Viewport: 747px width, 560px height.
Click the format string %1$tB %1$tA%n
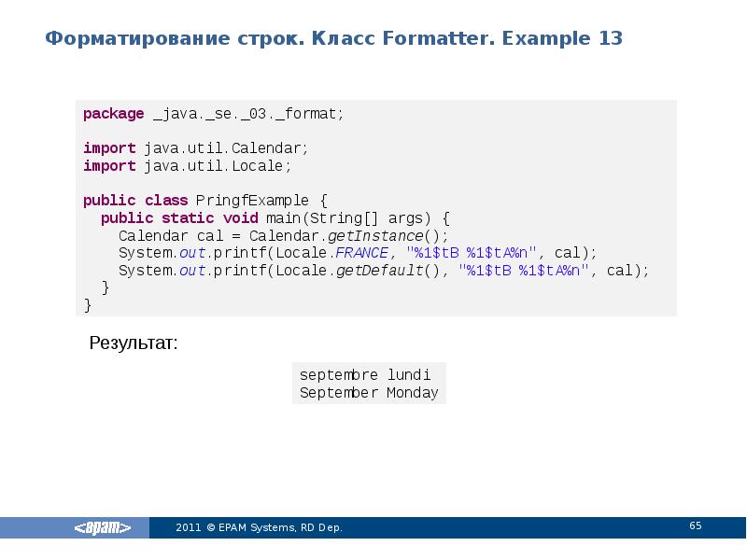coord(469,252)
